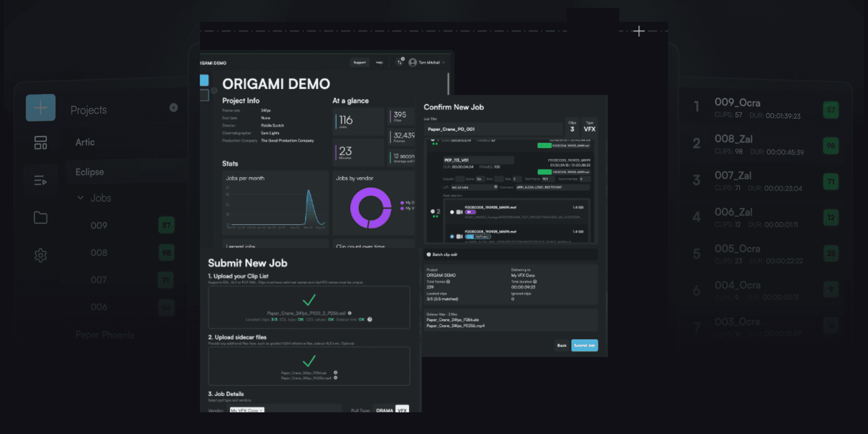This screenshot has width=868, height=434.
Task: Remove the P0256.mp4 sidecar file
Action: (x=335, y=378)
